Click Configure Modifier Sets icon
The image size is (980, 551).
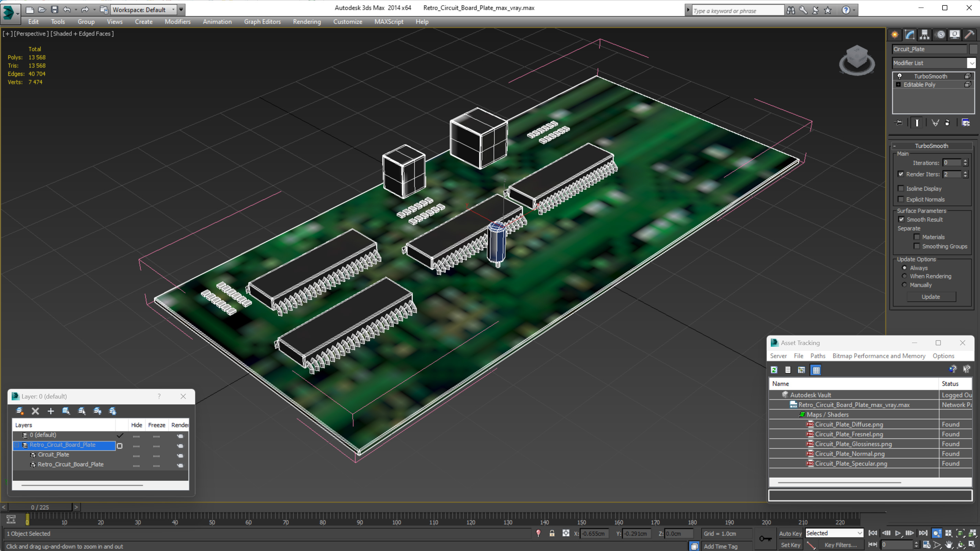(966, 123)
